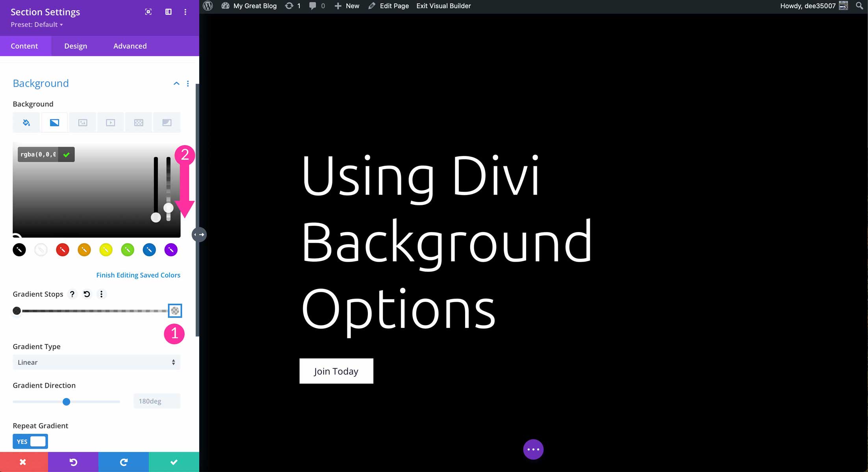Toggle the Repeat Gradient YES switch
The width and height of the screenshot is (868, 472).
(x=30, y=441)
